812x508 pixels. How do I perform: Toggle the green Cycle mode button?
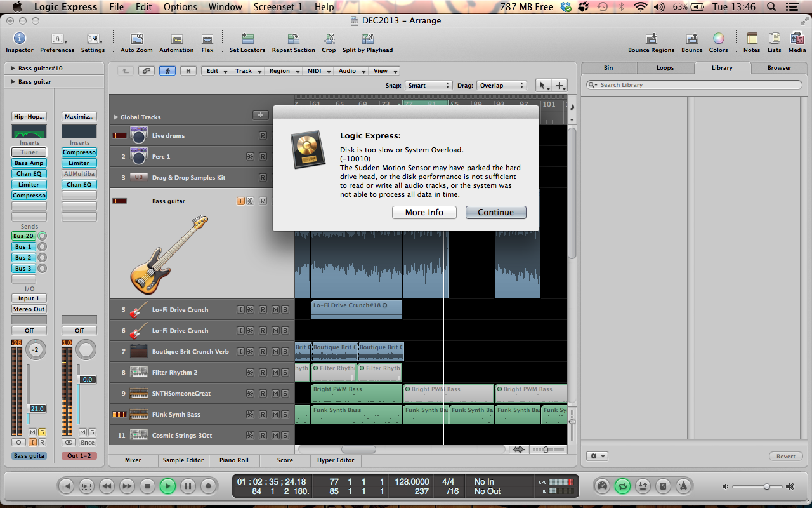pyautogui.click(x=622, y=486)
